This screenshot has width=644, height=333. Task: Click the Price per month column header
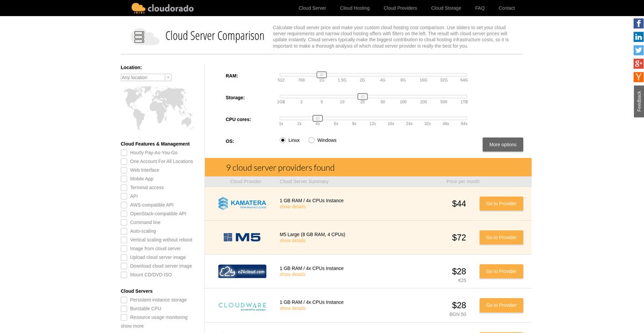pos(462,182)
